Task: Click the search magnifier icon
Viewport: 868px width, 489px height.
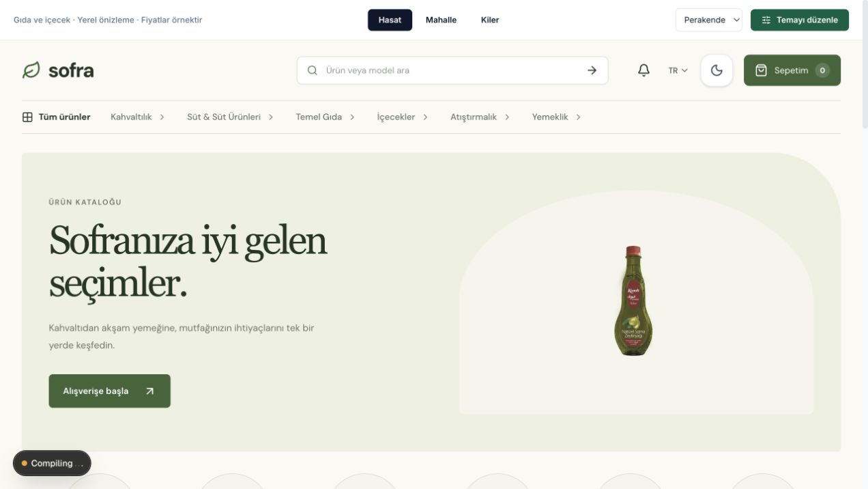Action: click(x=313, y=70)
